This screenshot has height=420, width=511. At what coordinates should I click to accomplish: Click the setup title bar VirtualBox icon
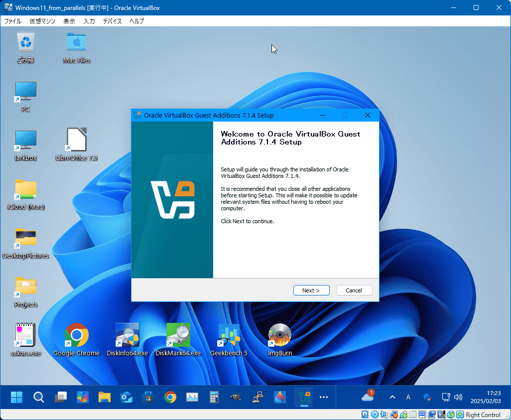(x=137, y=115)
